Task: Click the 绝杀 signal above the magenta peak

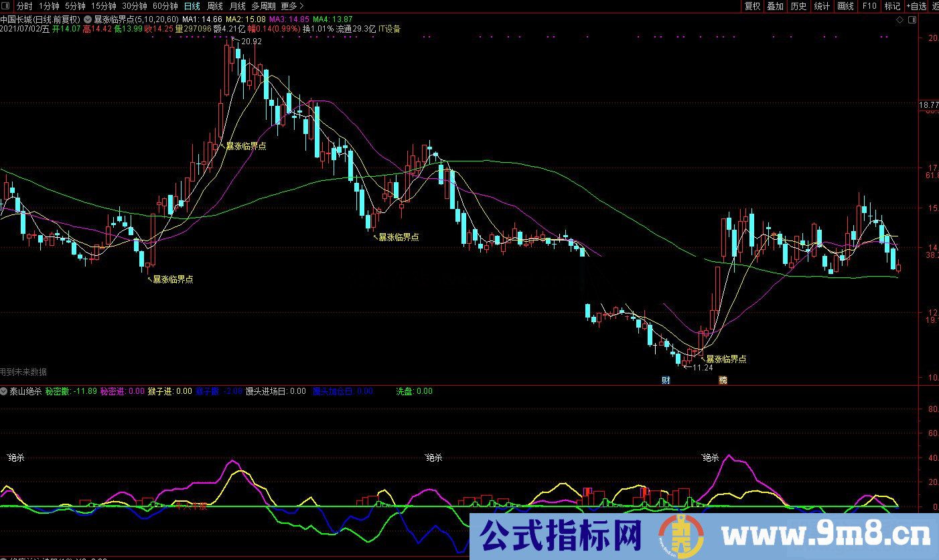Action: (711, 458)
